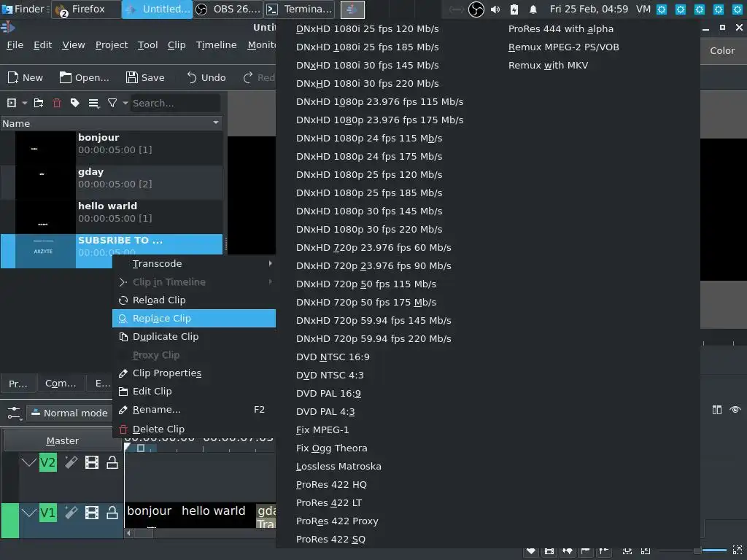Select ProRes 444 with alpha profile
Viewport: 747px width, 560px height.
561,28
